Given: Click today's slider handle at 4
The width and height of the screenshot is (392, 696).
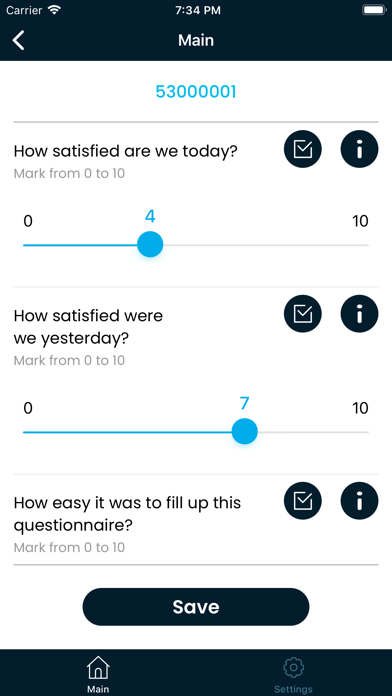Looking at the screenshot, I should coord(150,245).
